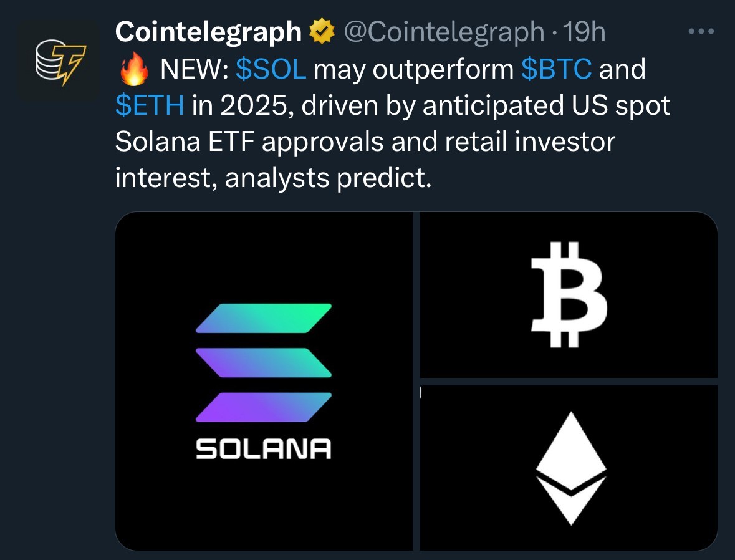Click the fire emoji in the tweet
The height and width of the screenshot is (560, 735).
click(x=133, y=70)
